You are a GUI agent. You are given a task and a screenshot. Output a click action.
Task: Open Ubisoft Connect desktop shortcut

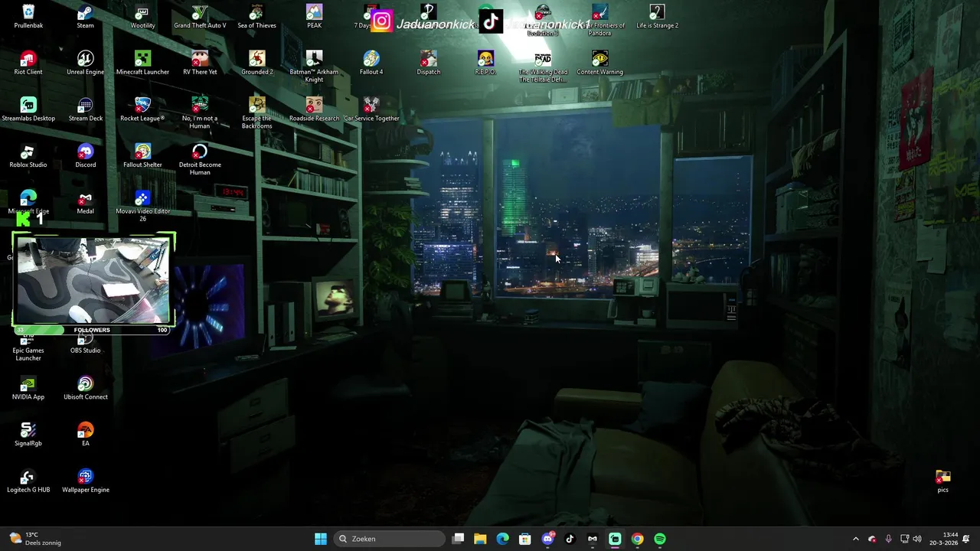86,389
